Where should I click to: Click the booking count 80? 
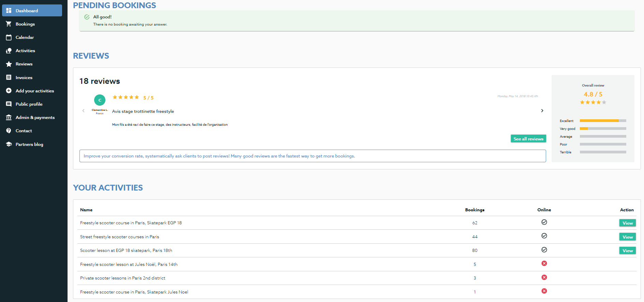click(474, 251)
